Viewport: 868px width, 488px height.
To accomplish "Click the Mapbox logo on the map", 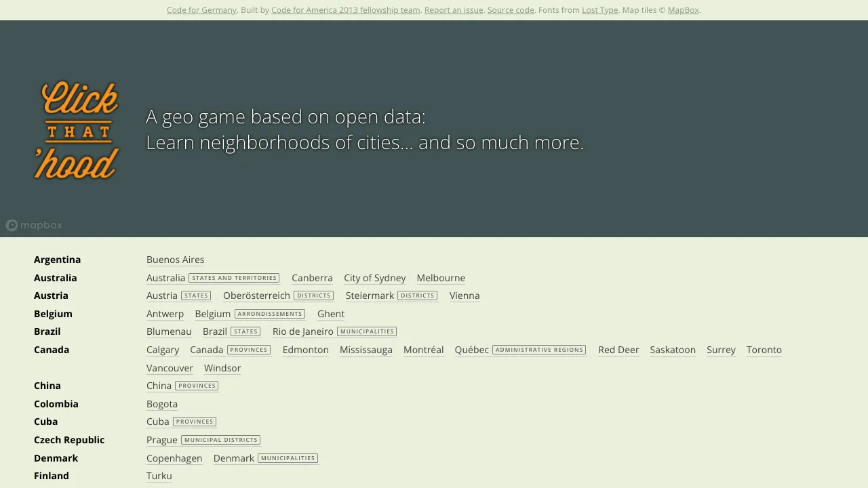I will click(x=34, y=225).
